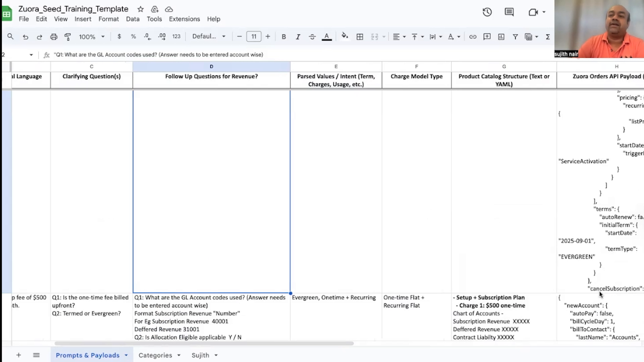Open the functions sum menu
The height and width of the screenshot is (362, 644).
(x=548, y=37)
